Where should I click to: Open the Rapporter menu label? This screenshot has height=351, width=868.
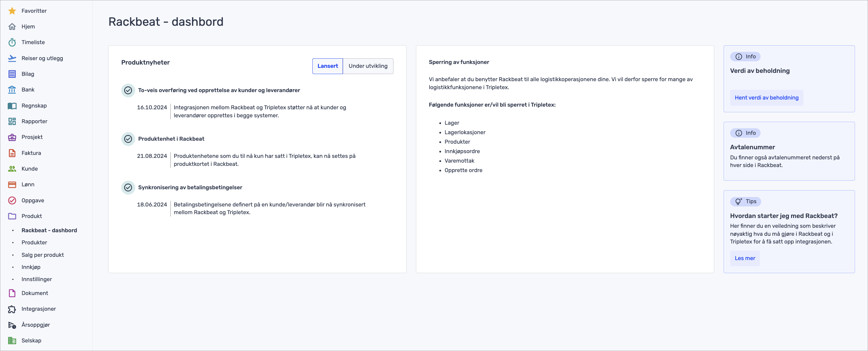pos(34,121)
